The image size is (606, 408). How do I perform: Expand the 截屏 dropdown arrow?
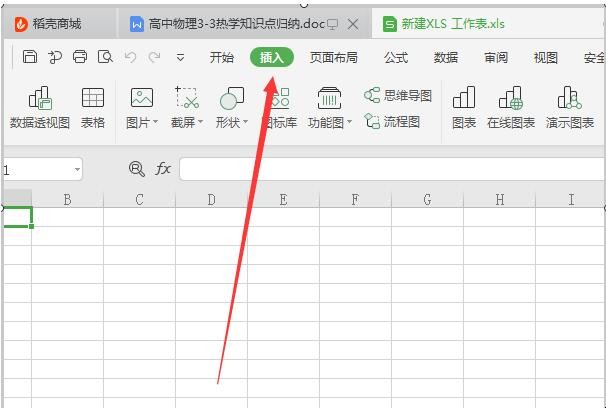coord(200,122)
